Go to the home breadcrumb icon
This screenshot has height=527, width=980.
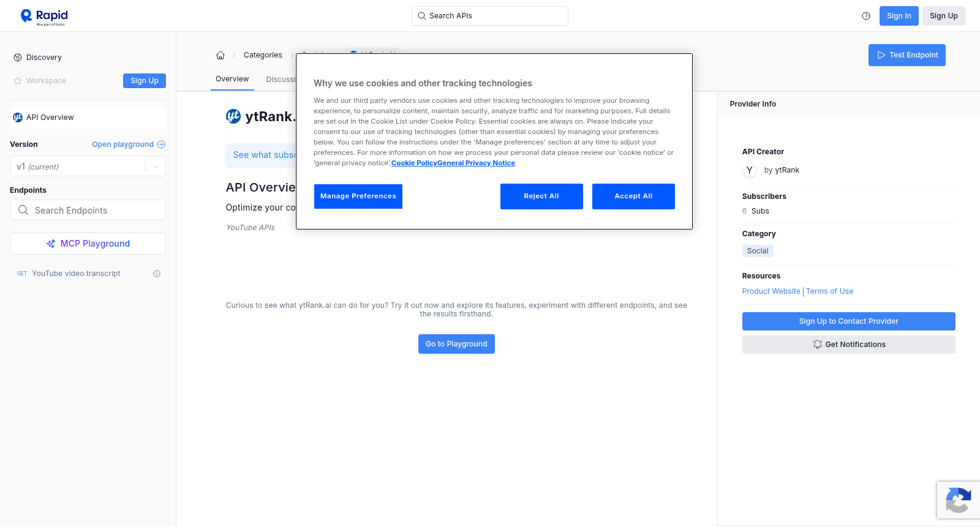pos(221,55)
